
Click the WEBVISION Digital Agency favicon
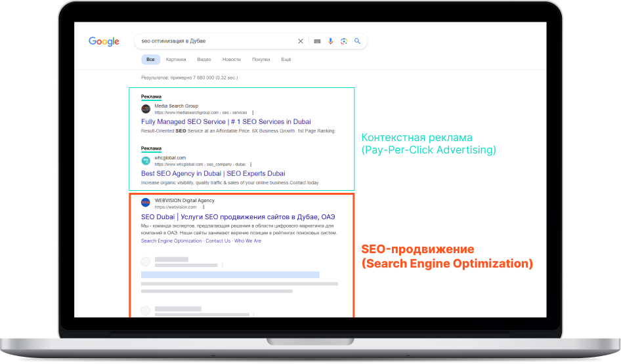[146, 203]
